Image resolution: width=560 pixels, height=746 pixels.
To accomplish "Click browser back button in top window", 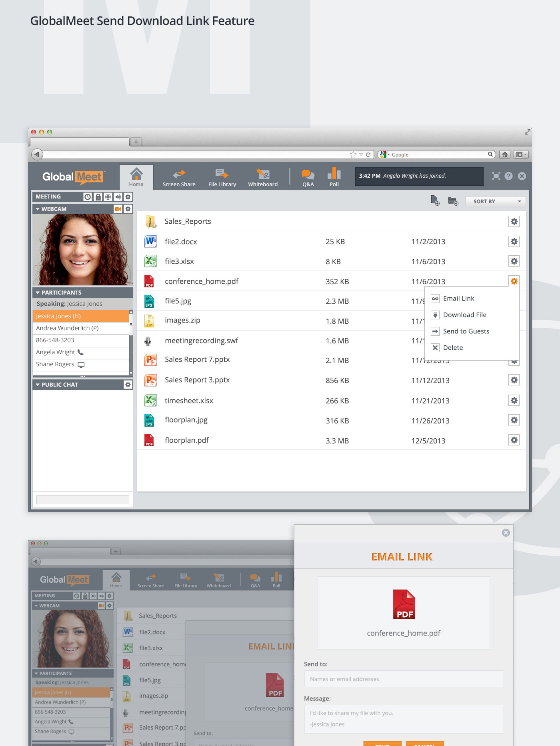I will coord(37,154).
